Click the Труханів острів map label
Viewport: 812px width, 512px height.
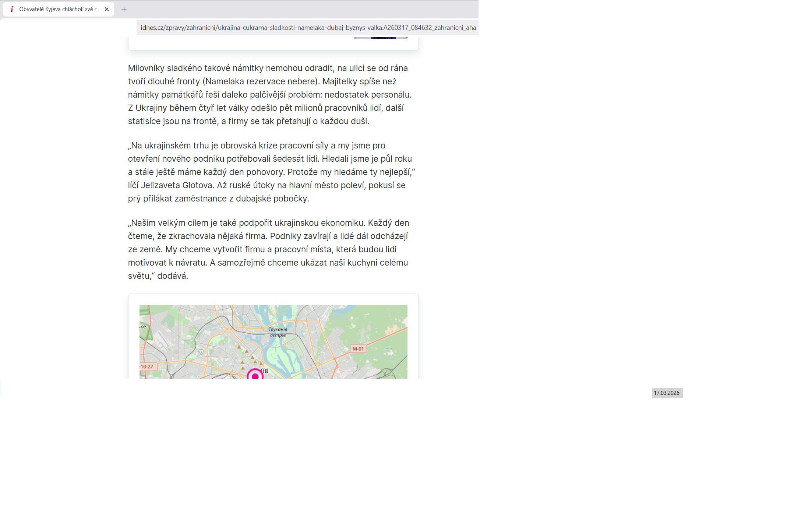(x=278, y=332)
